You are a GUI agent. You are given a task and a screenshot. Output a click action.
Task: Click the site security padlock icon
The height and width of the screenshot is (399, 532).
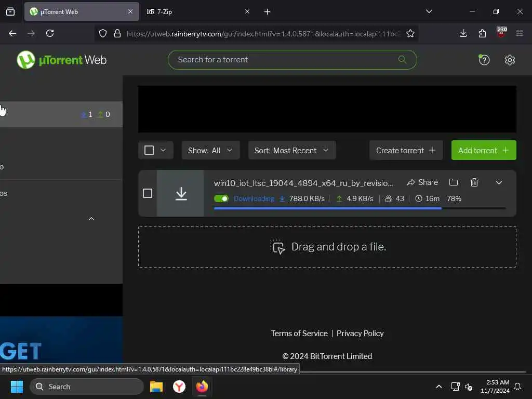coord(117,33)
